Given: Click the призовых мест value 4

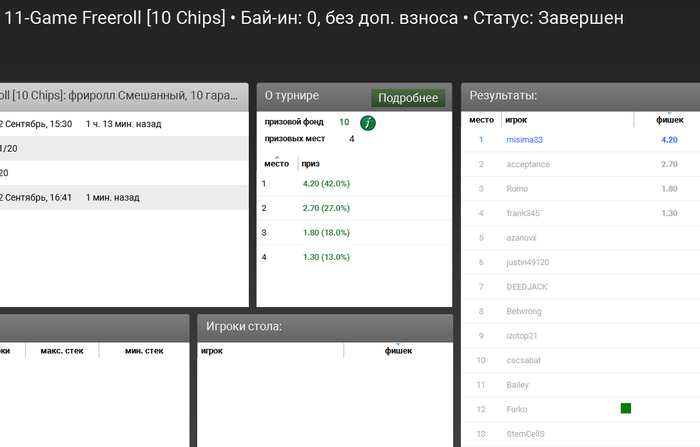Looking at the screenshot, I should click(352, 139).
